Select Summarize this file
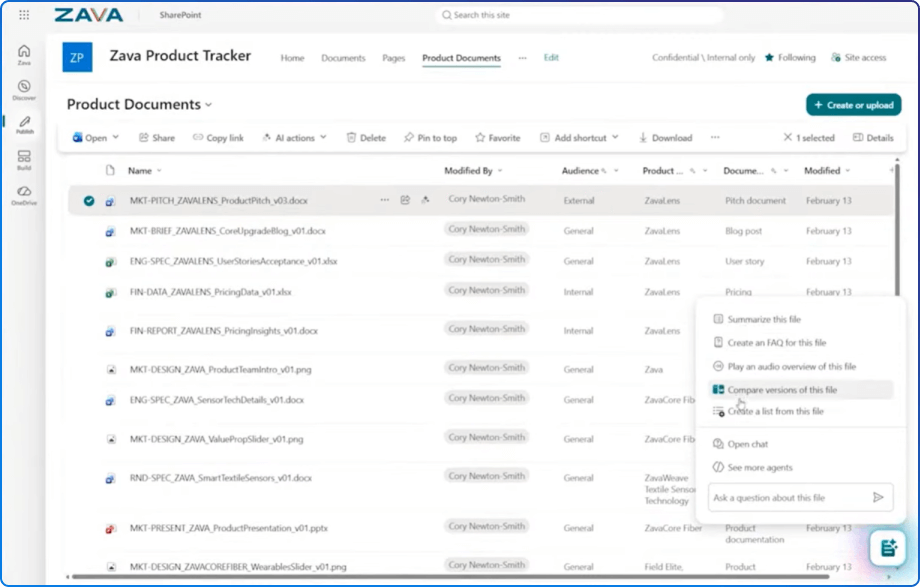Viewport: 920px width, 587px height. [x=800, y=319]
